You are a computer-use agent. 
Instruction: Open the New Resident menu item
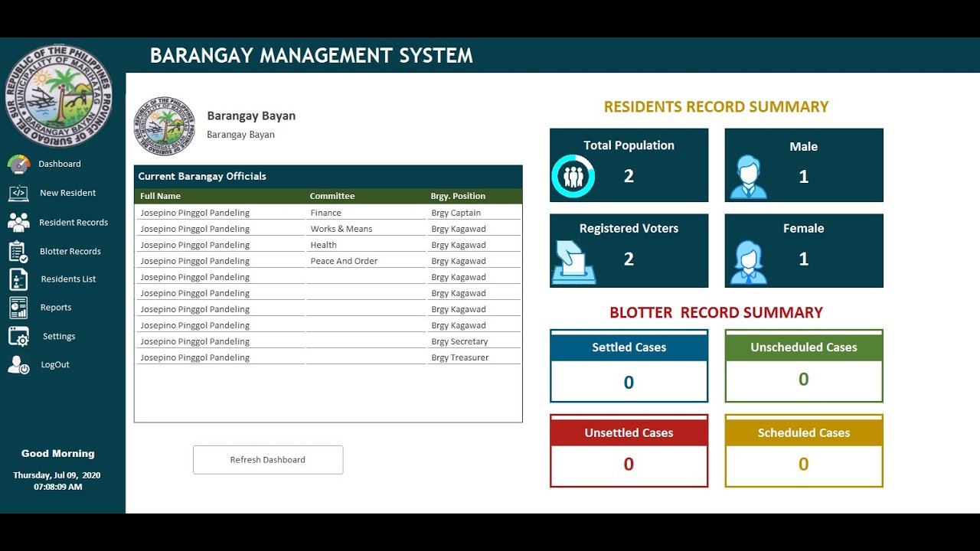click(68, 193)
